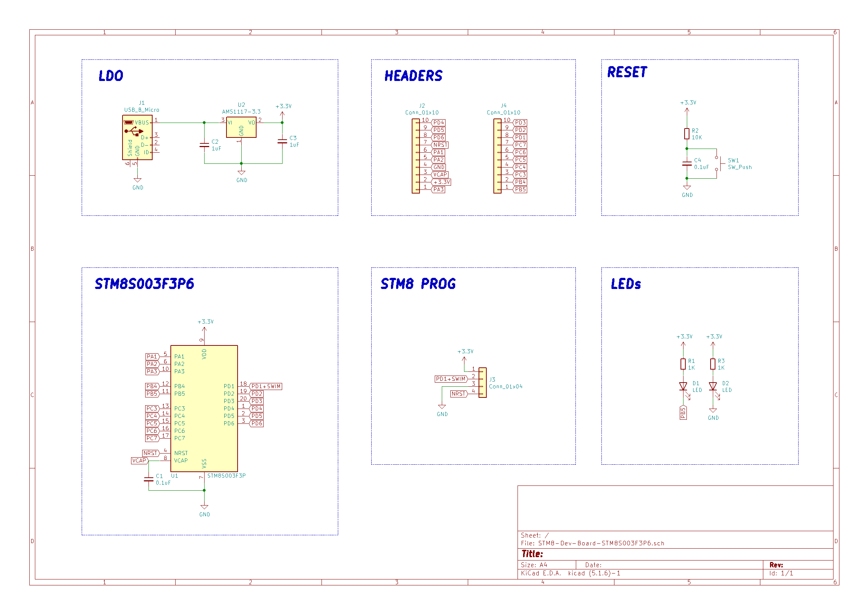This screenshot has height=614, width=868.
Task: Click the PC3 label on microcontroller pin 13
Action: pyautogui.click(x=152, y=409)
